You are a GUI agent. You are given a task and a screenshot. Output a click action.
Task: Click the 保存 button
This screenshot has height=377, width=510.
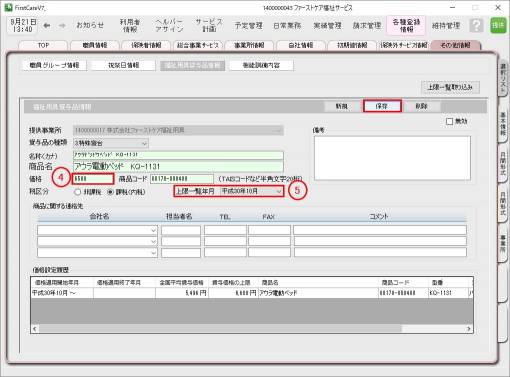coord(382,106)
